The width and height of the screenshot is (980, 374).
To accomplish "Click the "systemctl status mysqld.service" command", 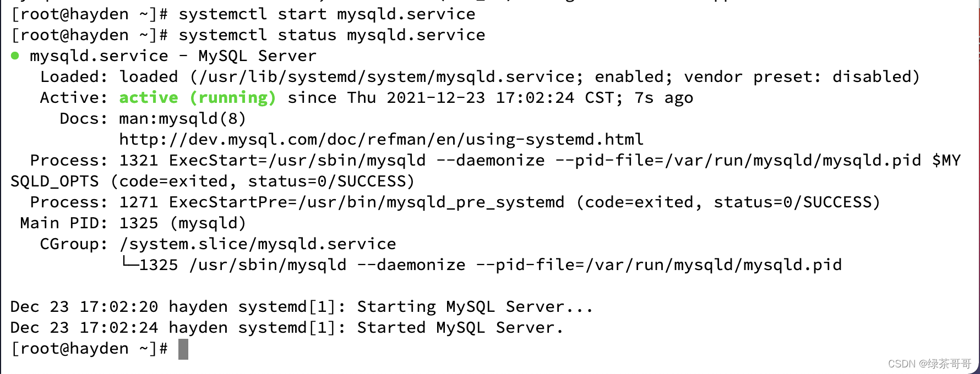I will tap(331, 35).
